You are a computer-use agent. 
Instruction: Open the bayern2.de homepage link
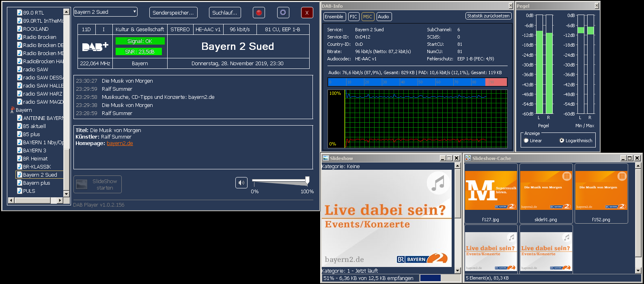pyautogui.click(x=120, y=143)
